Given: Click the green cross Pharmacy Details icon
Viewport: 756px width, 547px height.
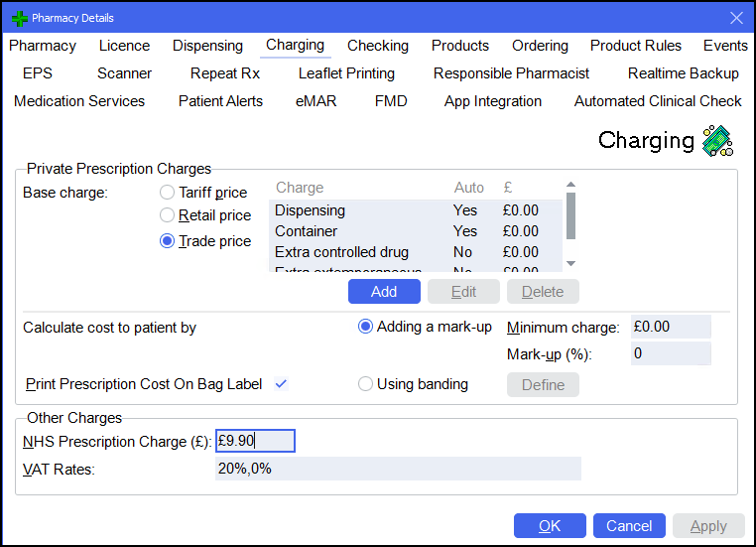Looking at the screenshot, I should point(18,18).
